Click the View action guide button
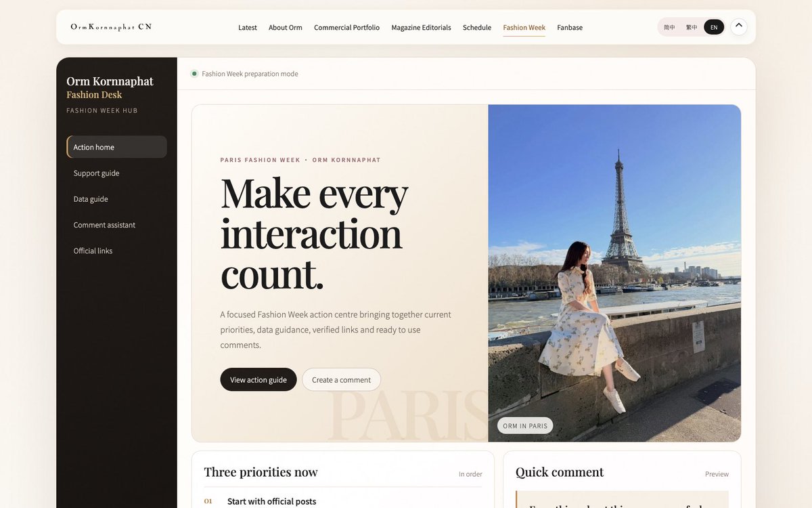 point(258,379)
